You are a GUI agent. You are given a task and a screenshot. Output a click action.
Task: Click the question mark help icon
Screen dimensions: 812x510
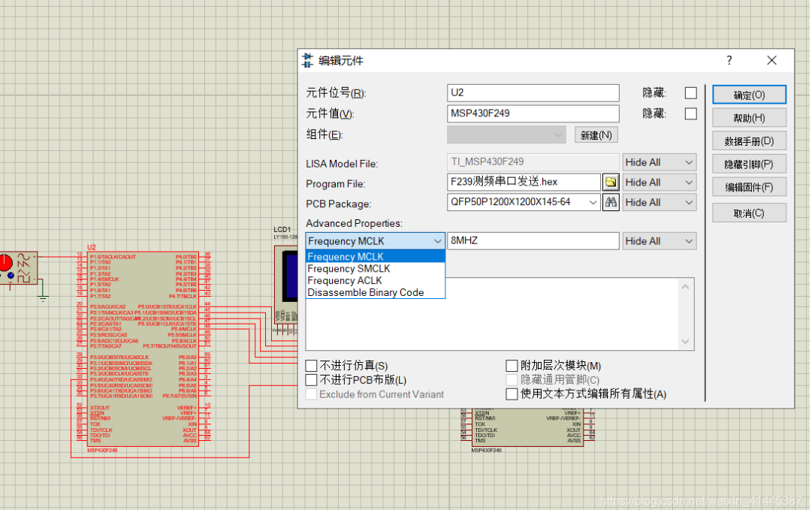click(728, 60)
